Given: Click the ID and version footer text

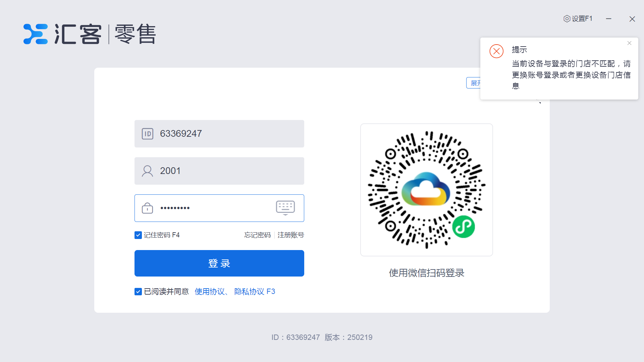Looking at the screenshot, I should click(x=322, y=337).
